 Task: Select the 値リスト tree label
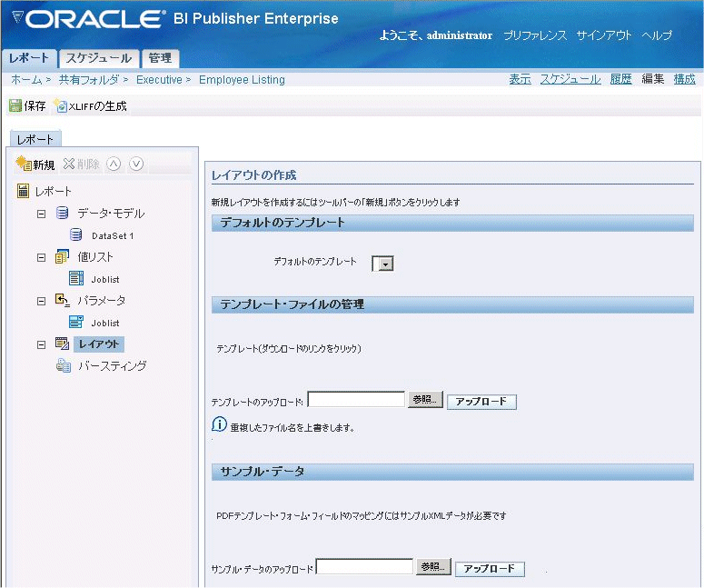[x=95, y=257]
